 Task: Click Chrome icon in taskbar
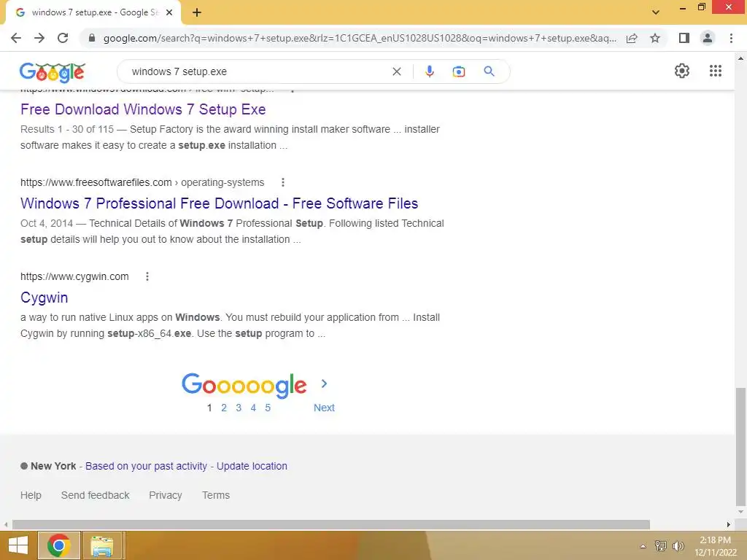[x=58, y=545]
